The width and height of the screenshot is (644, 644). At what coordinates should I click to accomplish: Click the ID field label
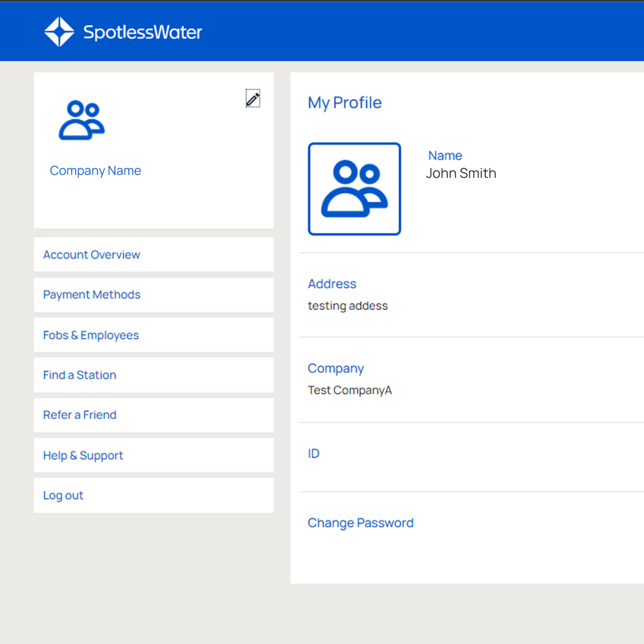pyautogui.click(x=313, y=453)
